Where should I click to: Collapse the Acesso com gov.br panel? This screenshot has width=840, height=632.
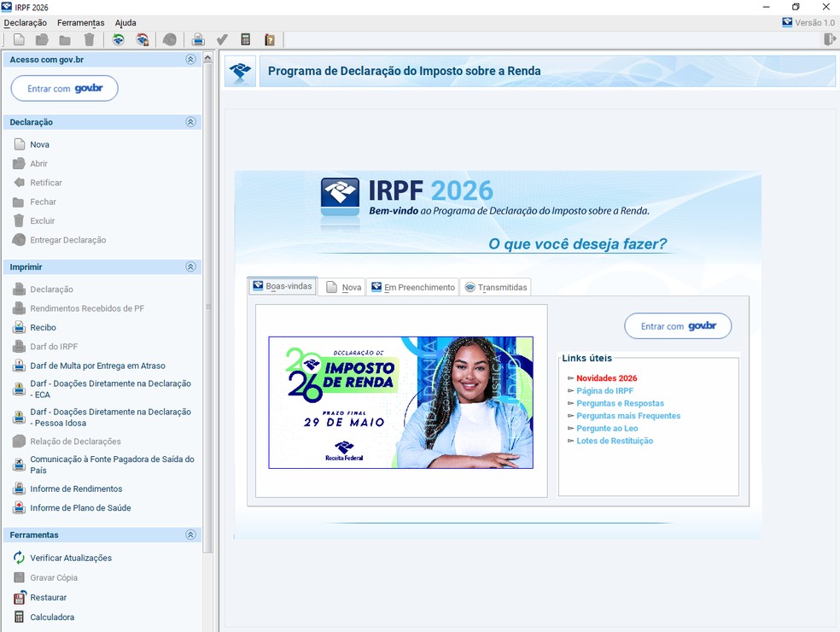190,59
